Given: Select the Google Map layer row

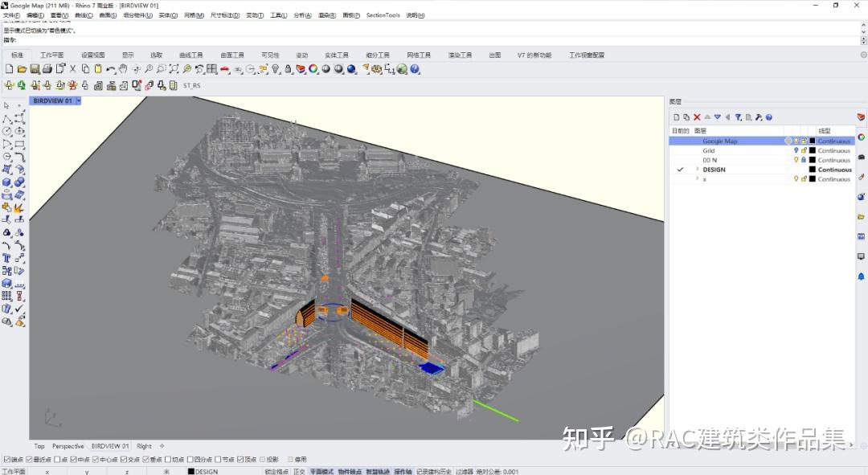Looking at the screenshot, I should [762, 141].
